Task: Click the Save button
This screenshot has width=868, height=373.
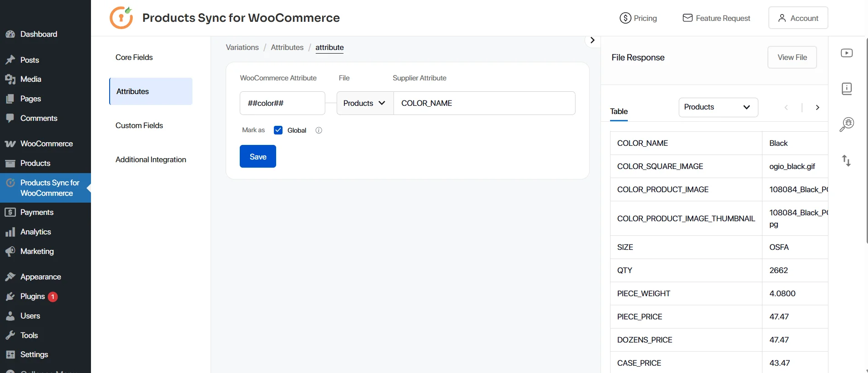Action: tap(258, 156)
